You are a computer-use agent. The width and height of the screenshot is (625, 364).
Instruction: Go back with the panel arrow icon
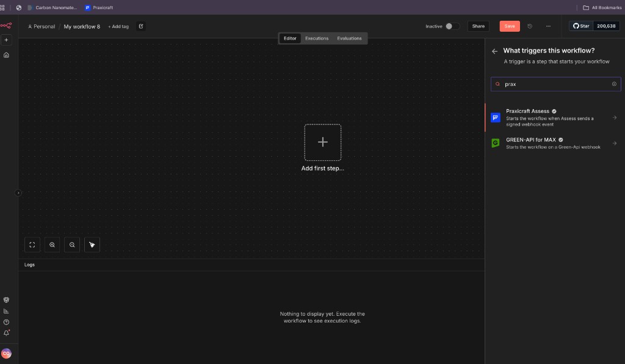[494, 51]
